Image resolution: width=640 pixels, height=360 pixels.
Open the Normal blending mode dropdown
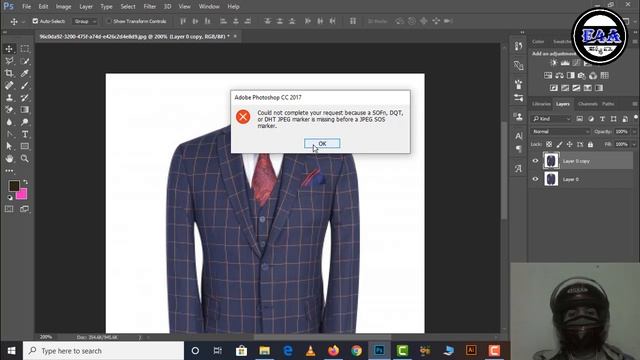coord(560,131)
